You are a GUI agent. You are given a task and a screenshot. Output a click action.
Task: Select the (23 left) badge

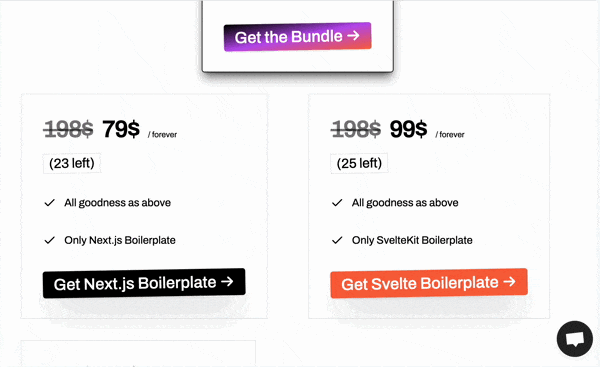pyautogui.click(x=72, y=163)
